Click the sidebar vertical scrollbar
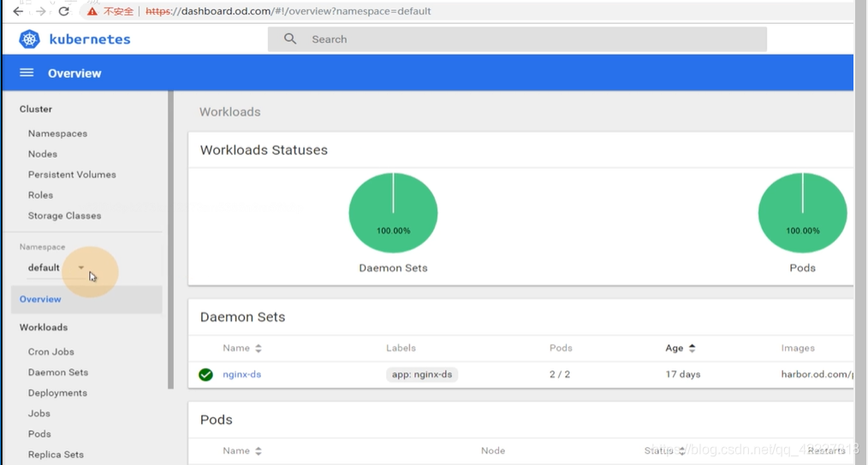The width and height of the screenshot is (868, 465). coord(170,240)
